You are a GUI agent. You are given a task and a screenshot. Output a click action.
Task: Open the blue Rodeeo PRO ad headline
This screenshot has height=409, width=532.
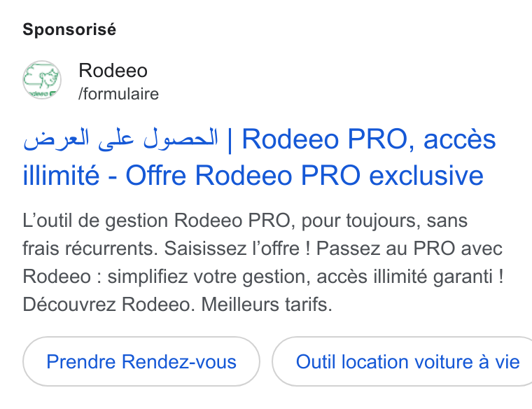[260, 157]
